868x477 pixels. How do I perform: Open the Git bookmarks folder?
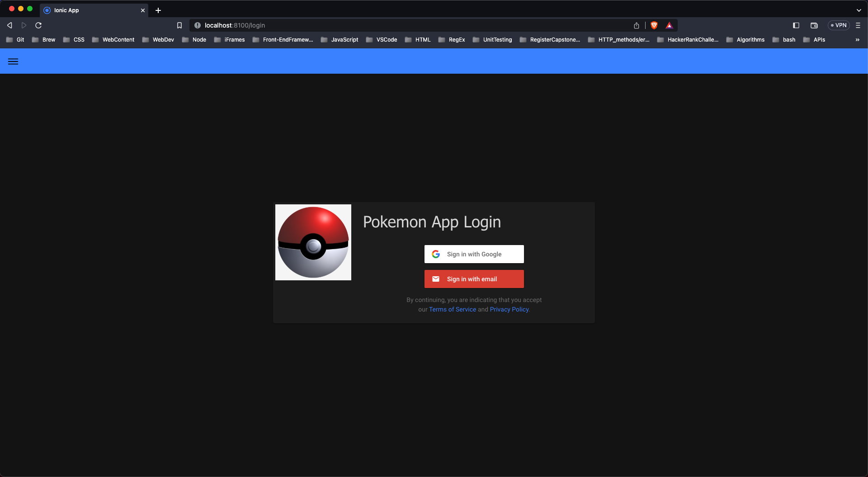tap(15, 40)
